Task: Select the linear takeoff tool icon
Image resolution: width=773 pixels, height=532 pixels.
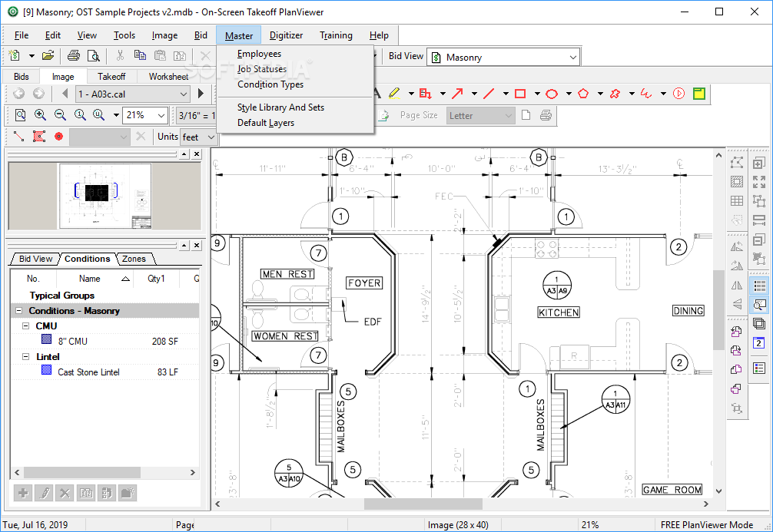Action: pos(18,137)
